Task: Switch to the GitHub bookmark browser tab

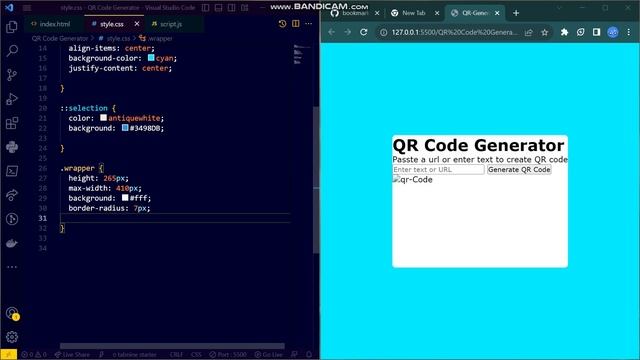Action: point(355,13)
